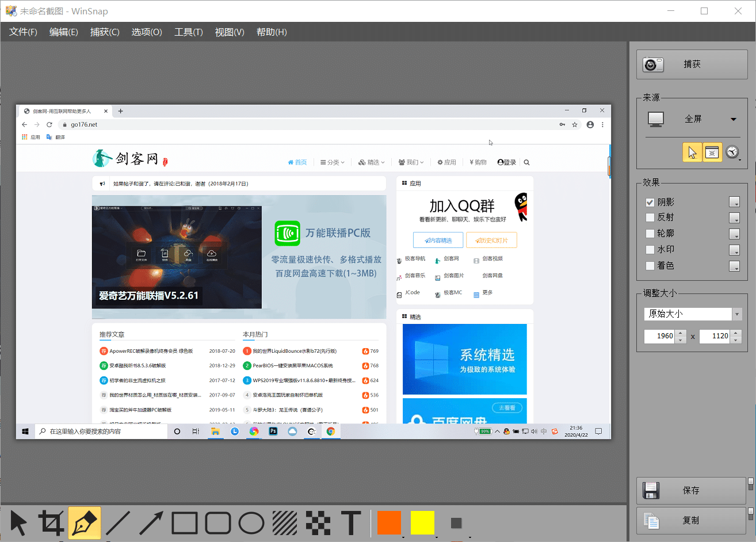The width and height of the screenshot is (756, 542).
Task: Click the width field showing 1960
Action: coord(659,336)
